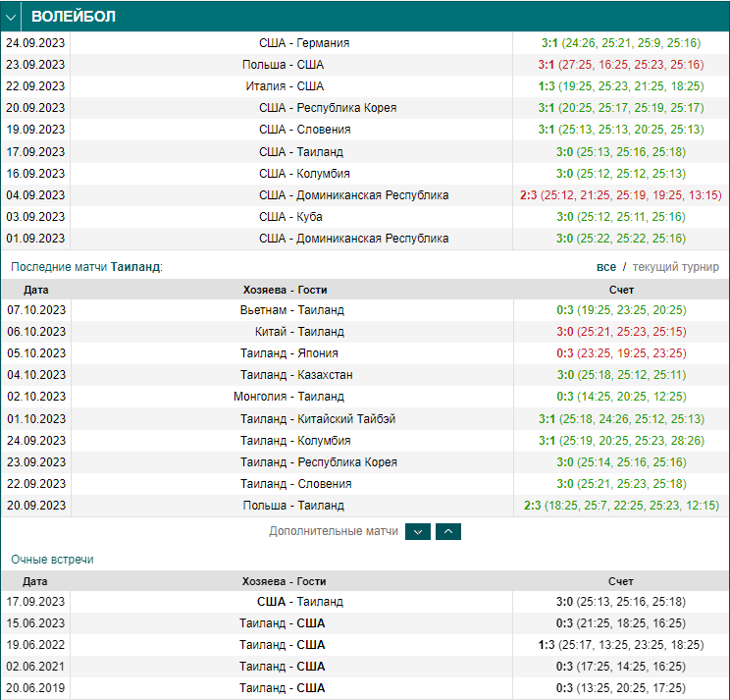Click score of Таиланд - Япония match

pos(621,353)
